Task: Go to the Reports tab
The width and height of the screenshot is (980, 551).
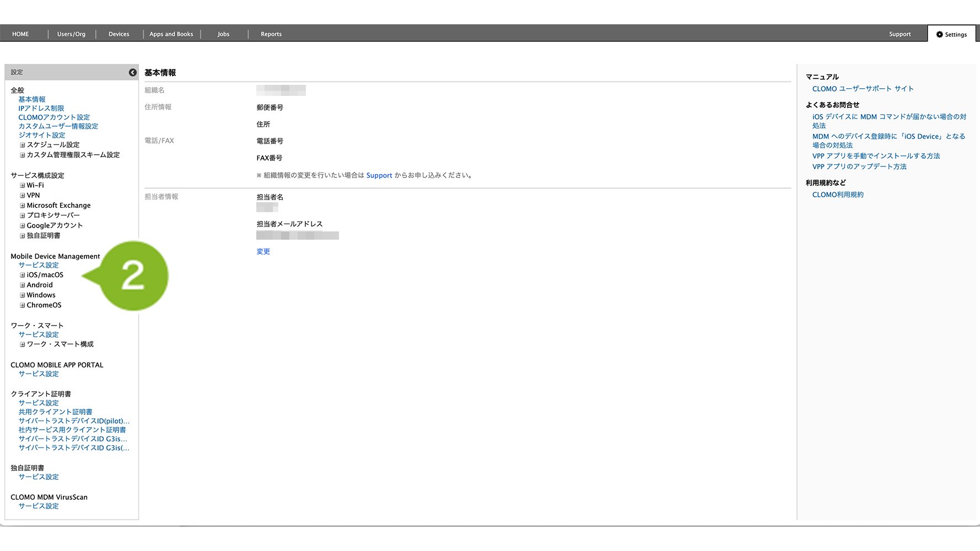Action: pyautogui.click(x=271, y=34)
